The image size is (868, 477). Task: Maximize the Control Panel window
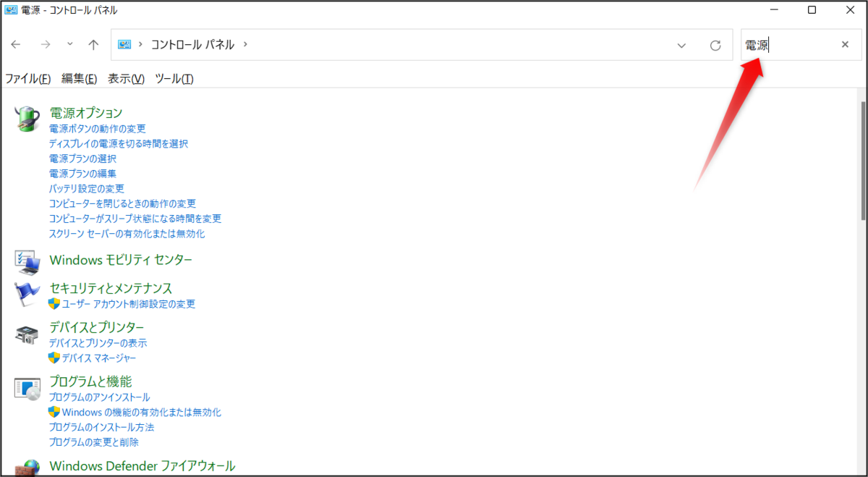tap(812, 10)
